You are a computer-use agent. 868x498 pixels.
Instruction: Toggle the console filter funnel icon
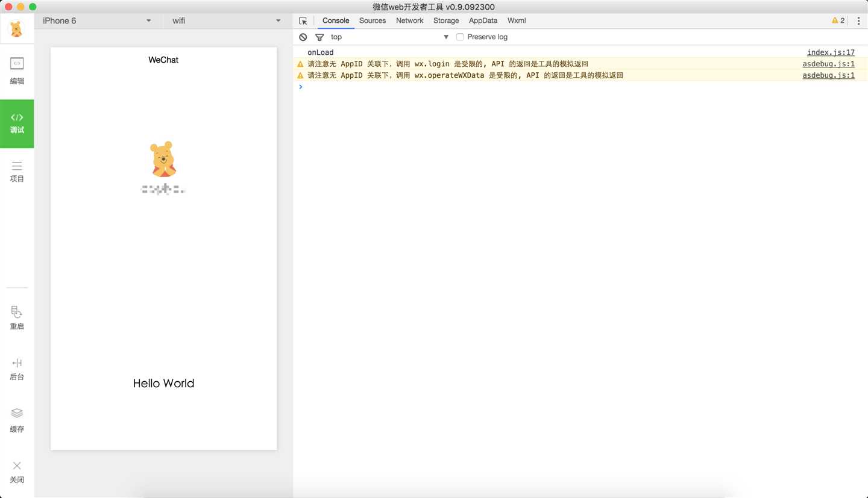319,37
